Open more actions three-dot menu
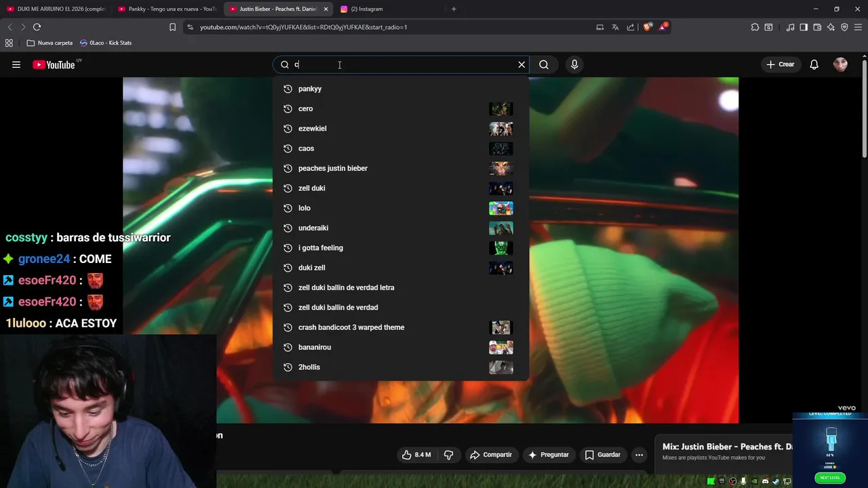This screenshot has height=488, width=868. coord(639,455)
